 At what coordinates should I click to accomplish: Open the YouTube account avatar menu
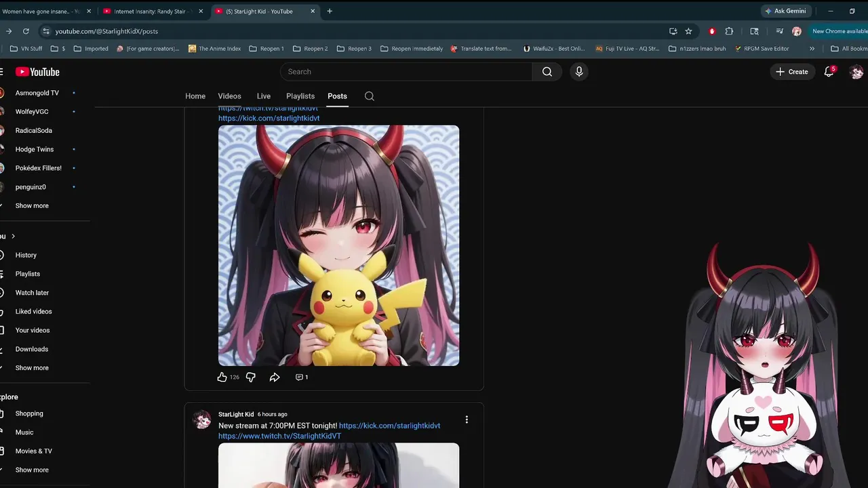click(856, 72)
